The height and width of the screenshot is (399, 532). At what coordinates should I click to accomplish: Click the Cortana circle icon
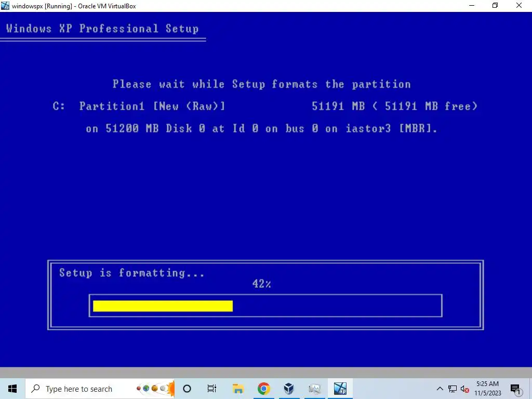coord(187,389)
